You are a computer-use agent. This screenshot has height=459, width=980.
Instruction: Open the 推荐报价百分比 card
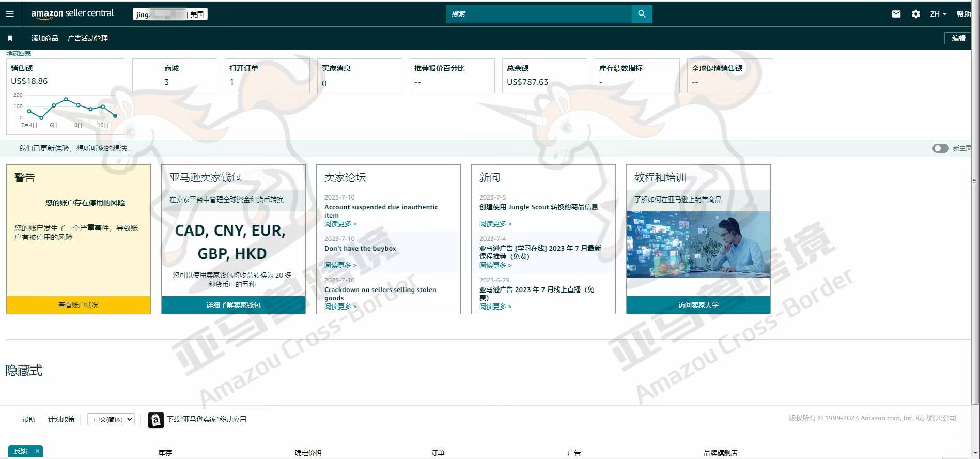tap(452, 75)
